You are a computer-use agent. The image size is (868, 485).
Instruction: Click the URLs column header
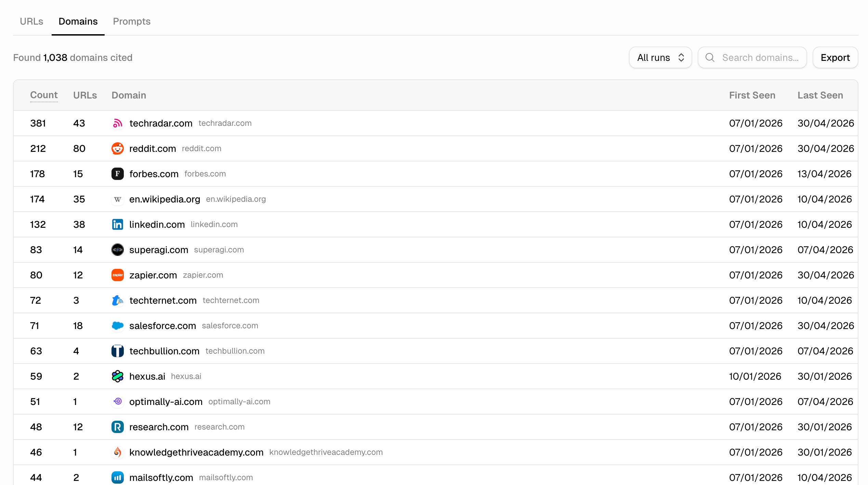(85, 95)
